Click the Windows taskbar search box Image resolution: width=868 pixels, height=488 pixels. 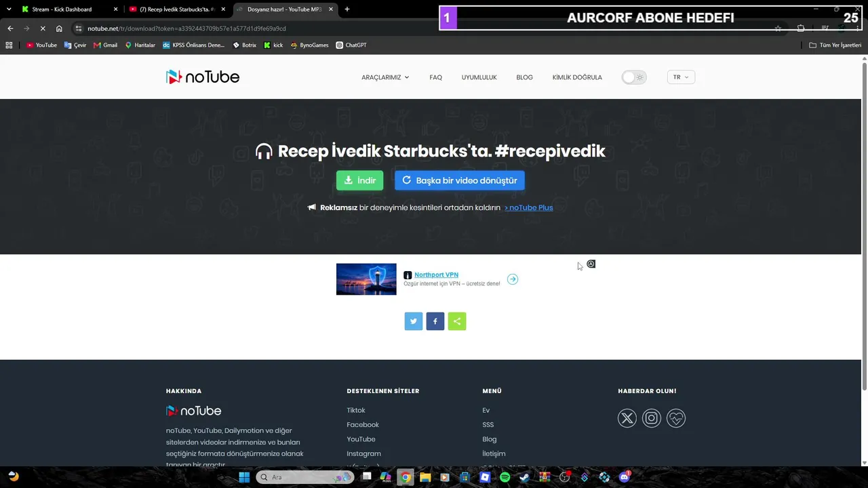[305, 477]
